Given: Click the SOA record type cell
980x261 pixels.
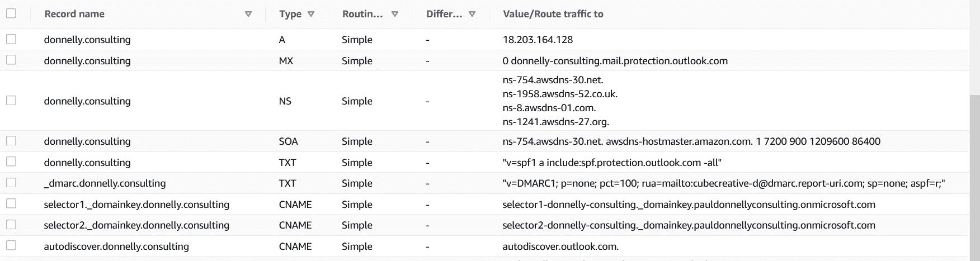Looking at the screenshot, I should click(x=289, y=141).
